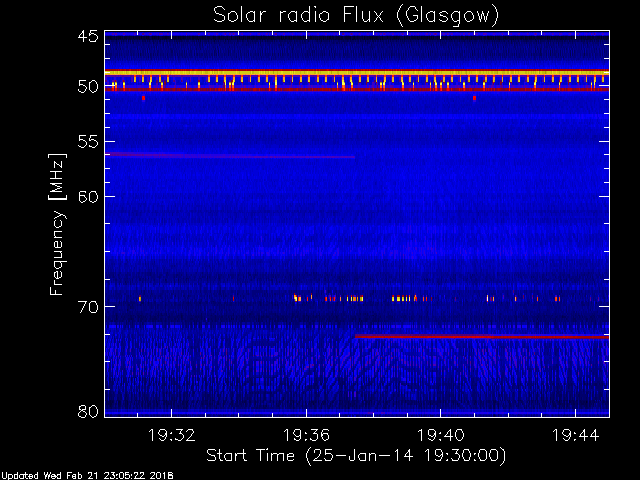Click the 19:40 time tick label
This screenshot has height=480, width=640.
pos(440,435)
